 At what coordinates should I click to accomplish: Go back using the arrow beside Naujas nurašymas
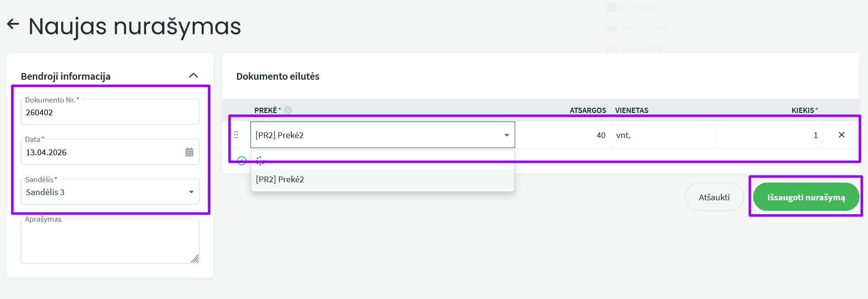coord(13,24)
